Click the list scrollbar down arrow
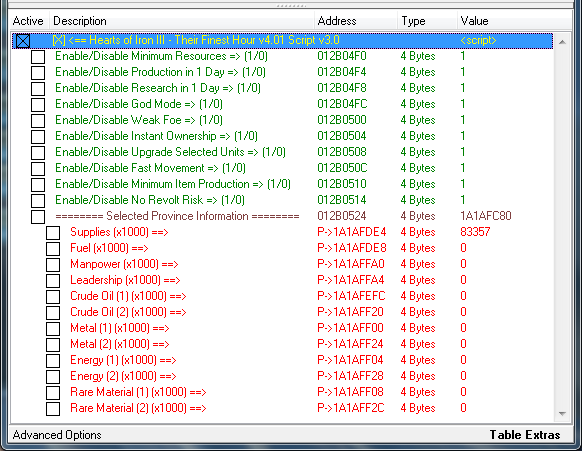This screenshot has width=582, height=451. (x=562, y=414)
